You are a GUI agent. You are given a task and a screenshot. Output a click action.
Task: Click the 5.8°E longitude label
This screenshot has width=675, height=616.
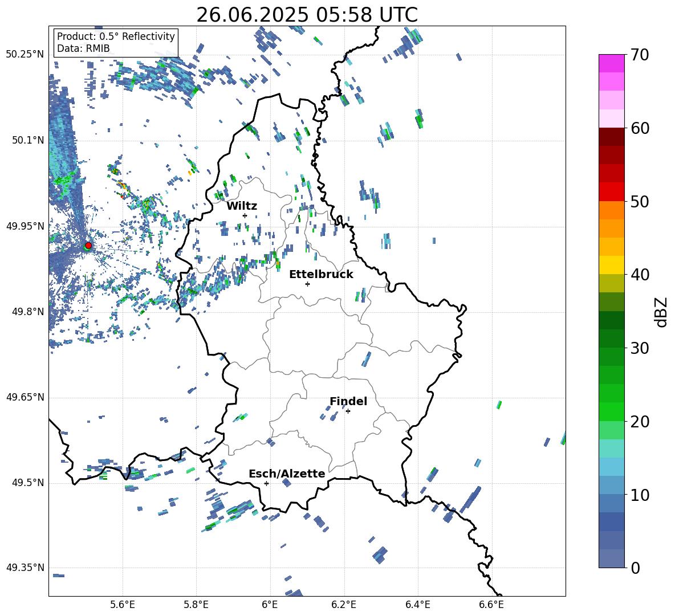pyautogui.click(x=196, y=605)
